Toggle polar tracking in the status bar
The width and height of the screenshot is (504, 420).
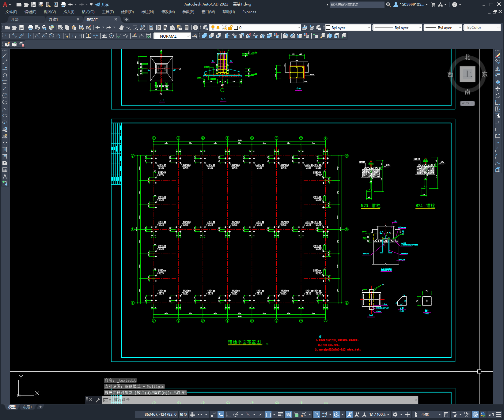point(236,414)
